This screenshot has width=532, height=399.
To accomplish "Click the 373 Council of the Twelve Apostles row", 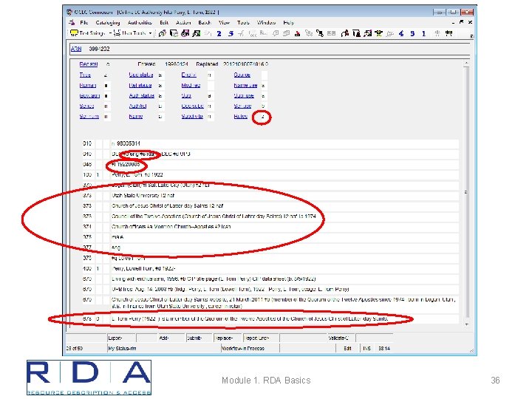I will [x=270, y=216].
